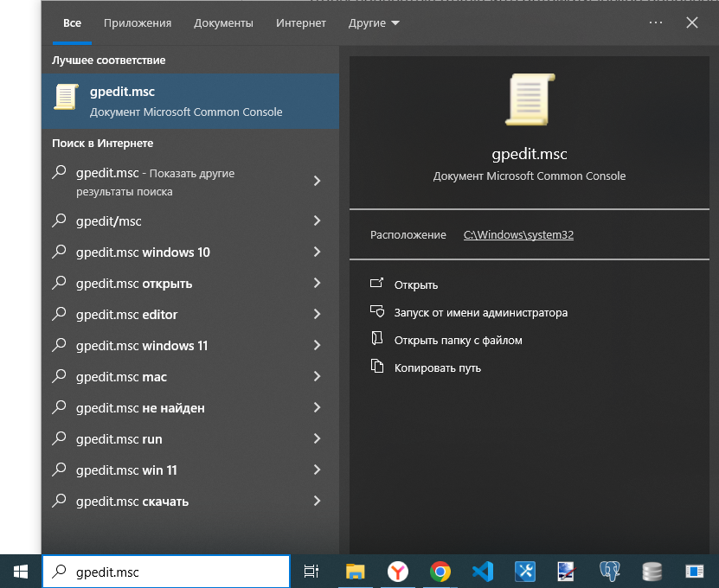The height and width of the screenshot is (588, 719).
Task: Expand the 'gpedit.msc windows 10' suggestion arrow
Action: [x=317, y=252]
